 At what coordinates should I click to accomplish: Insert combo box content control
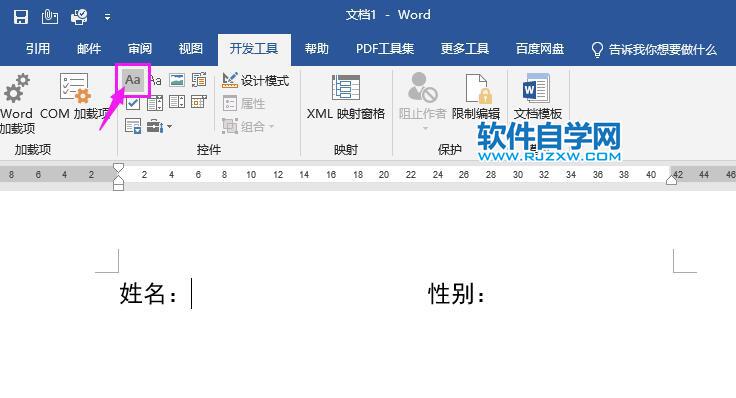point(155,103)
